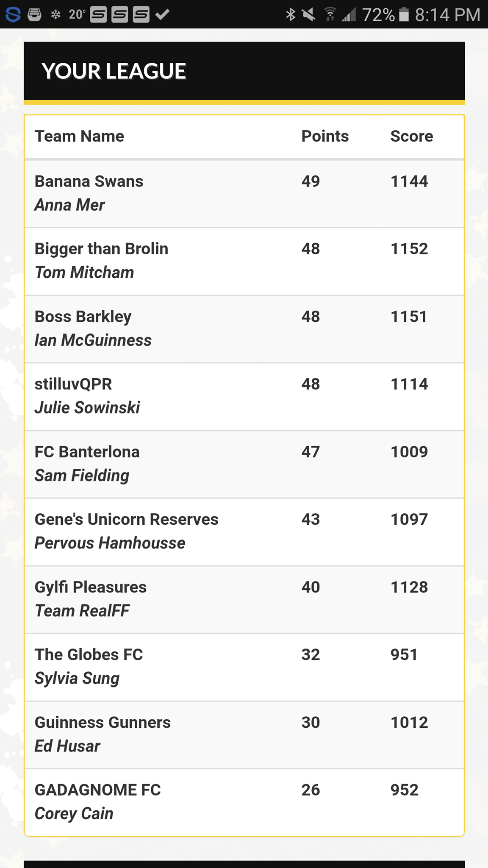The width and height of the screenshot is (488, 868).
Task: Tap the Wi-Fi signal icon
Action: coord(330,14)
